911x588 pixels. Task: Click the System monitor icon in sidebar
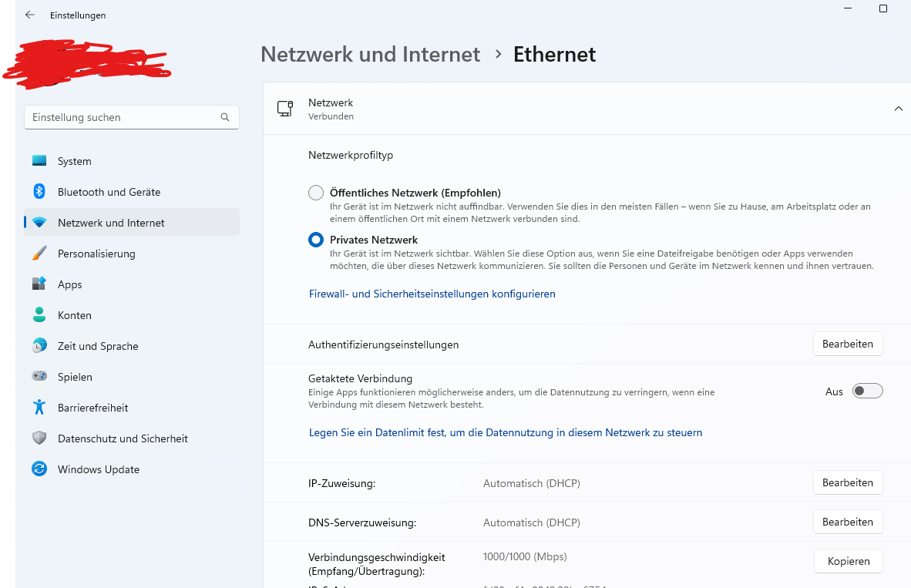tap(39, 161)
